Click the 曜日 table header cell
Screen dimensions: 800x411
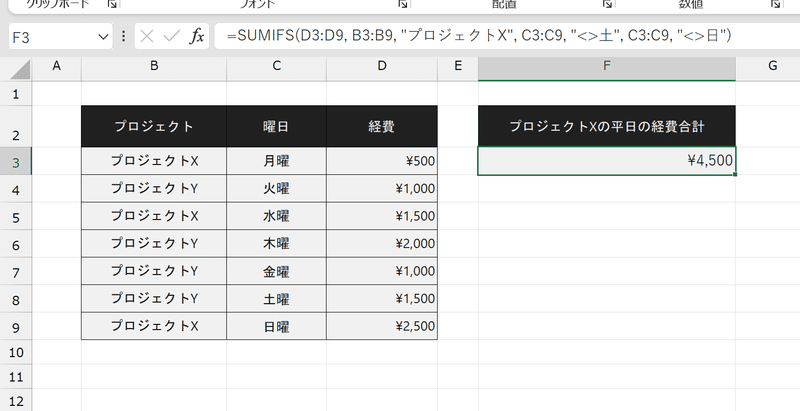coord(275,126)
